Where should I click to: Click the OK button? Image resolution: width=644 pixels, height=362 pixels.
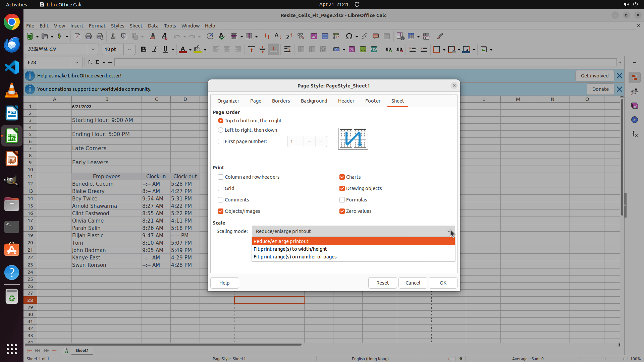pyautogui.click(x=443, y=283)
